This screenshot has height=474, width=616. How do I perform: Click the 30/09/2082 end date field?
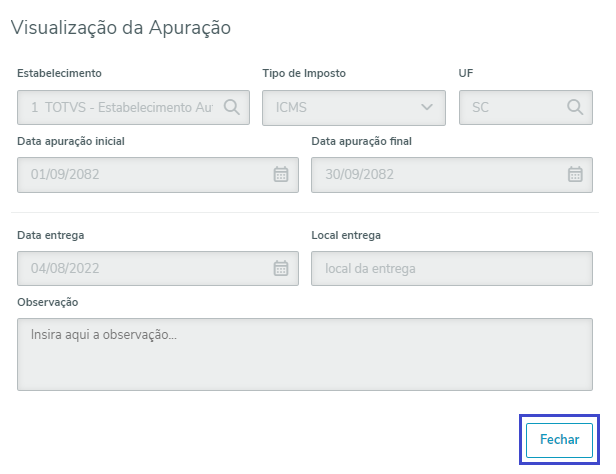click(x=435, y=174)
